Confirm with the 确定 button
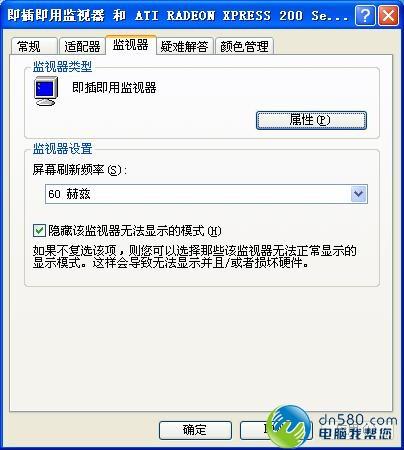This screenshot has height=450, width=404. tap(195, 430)
